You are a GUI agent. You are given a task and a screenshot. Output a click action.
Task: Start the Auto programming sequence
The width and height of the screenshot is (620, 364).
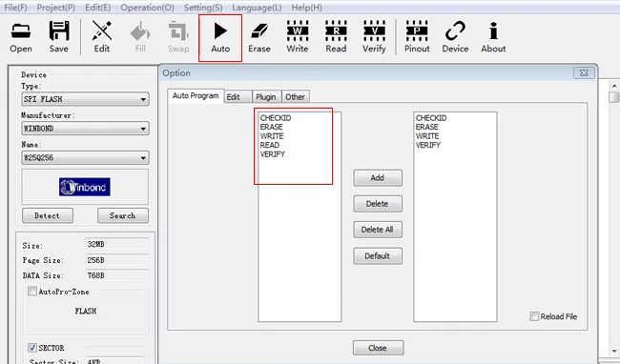click(220, 37)
